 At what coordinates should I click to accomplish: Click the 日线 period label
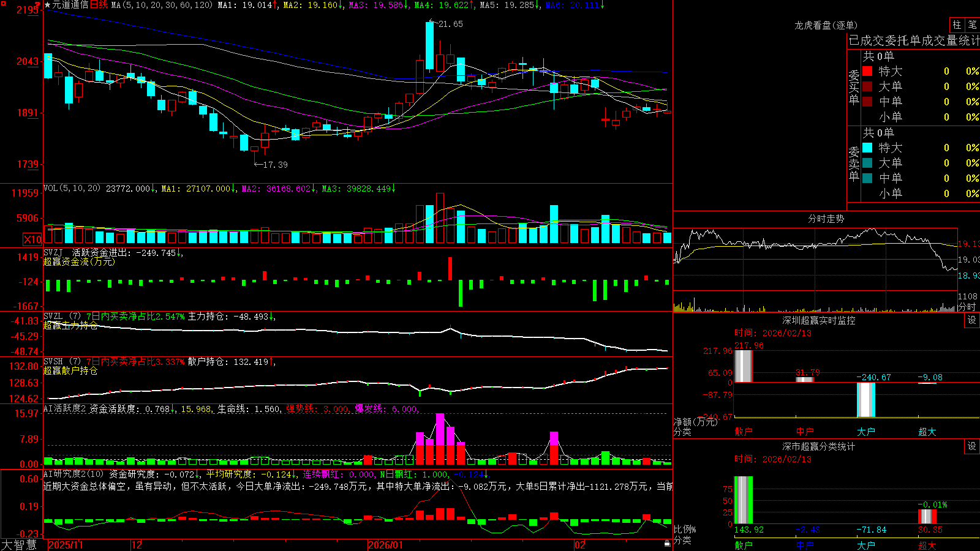[x=99, y=5]
